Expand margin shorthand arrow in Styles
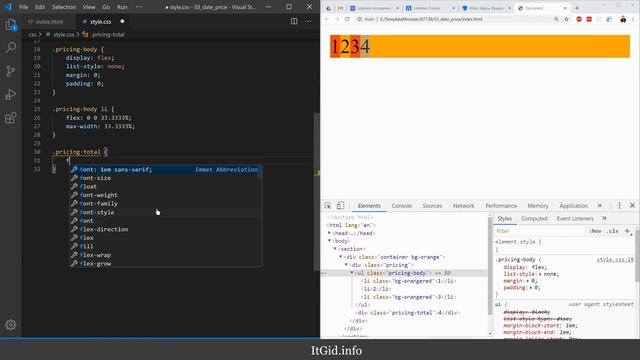This screenshot has height=360, width=640. [x=529, y=281]
